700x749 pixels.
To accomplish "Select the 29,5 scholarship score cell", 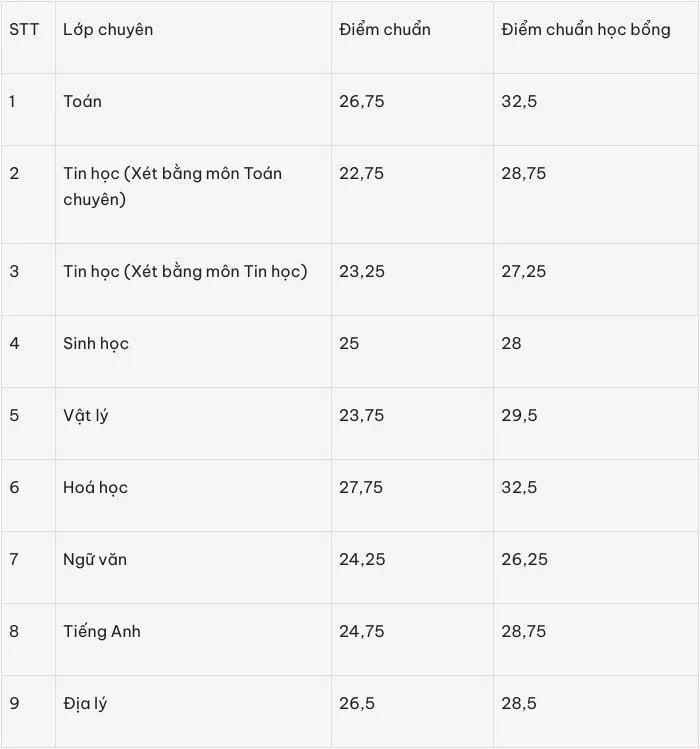I will click(596, 424).
